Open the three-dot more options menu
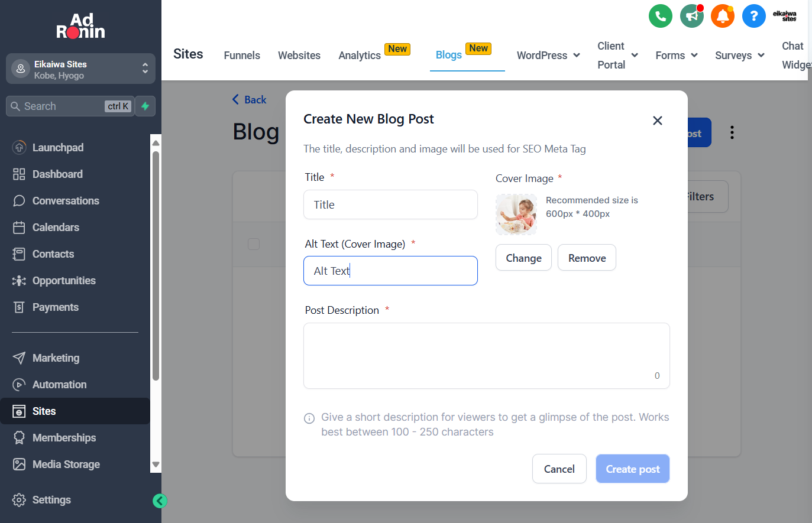The width and height of the screenshot is (812, 523). pos(732,132)
